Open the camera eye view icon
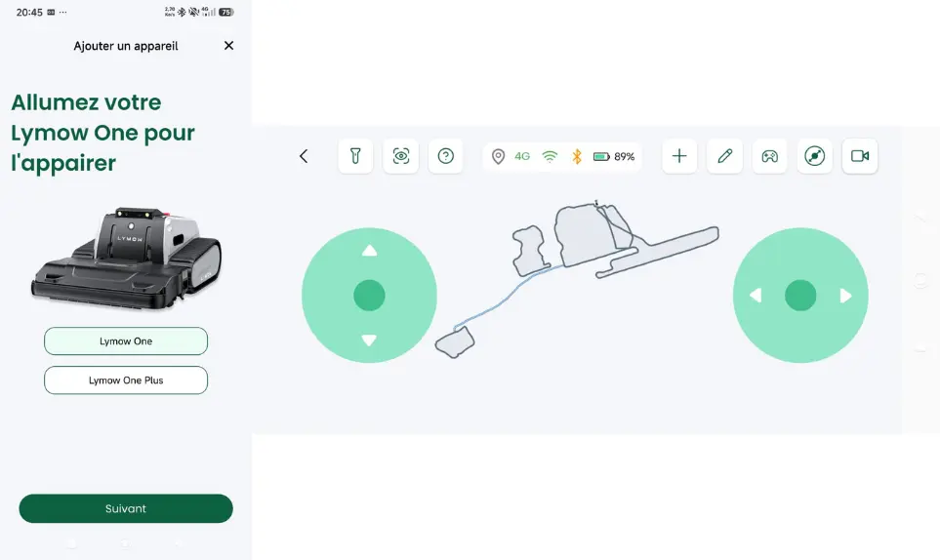 (x=401, y=156)
